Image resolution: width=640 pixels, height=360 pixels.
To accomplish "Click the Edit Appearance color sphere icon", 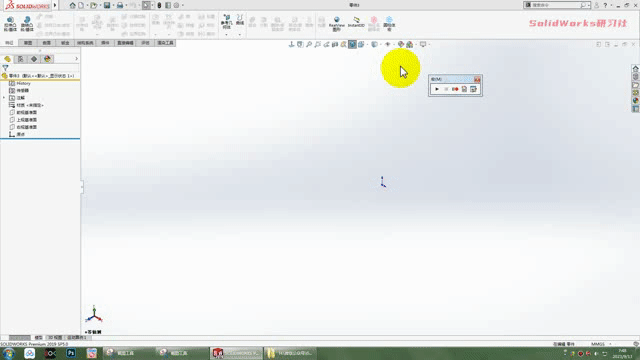I will [x=401, y=44].
